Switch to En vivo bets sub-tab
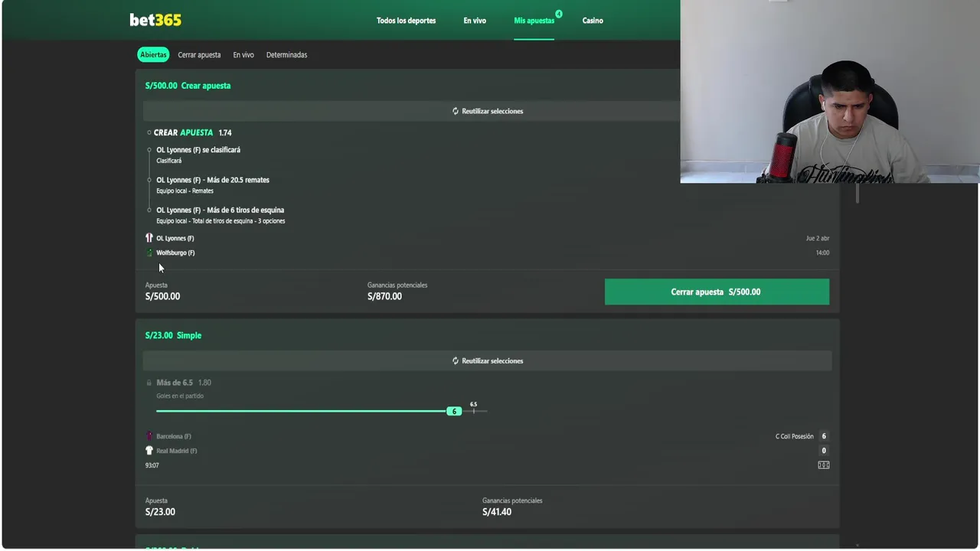Screen dimensions: 980x551 (243, 55)
